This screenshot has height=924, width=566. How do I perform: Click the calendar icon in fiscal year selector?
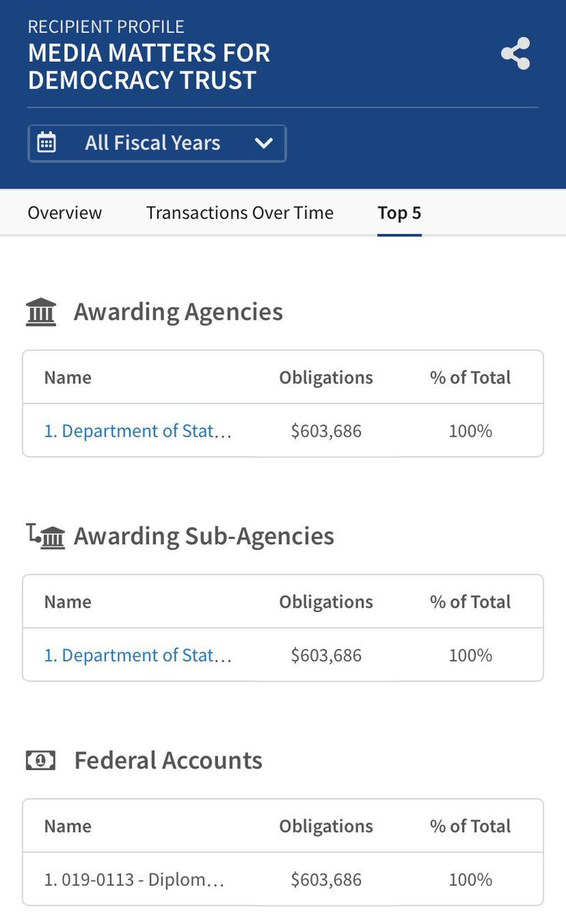tap(47, 142)
